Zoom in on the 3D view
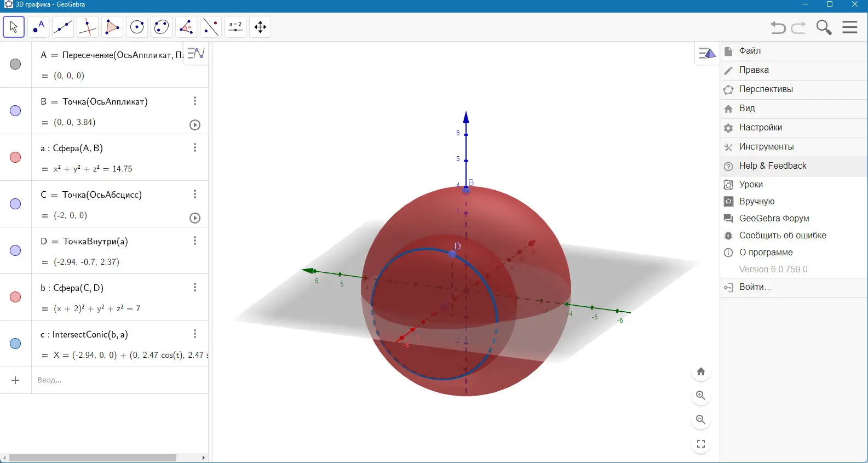The width and height of the screenshot is (868, 463). click(701, 396)
